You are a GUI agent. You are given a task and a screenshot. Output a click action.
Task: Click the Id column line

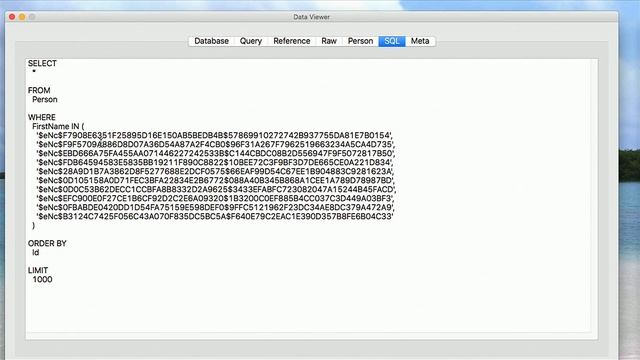click(x=36, y=253)
